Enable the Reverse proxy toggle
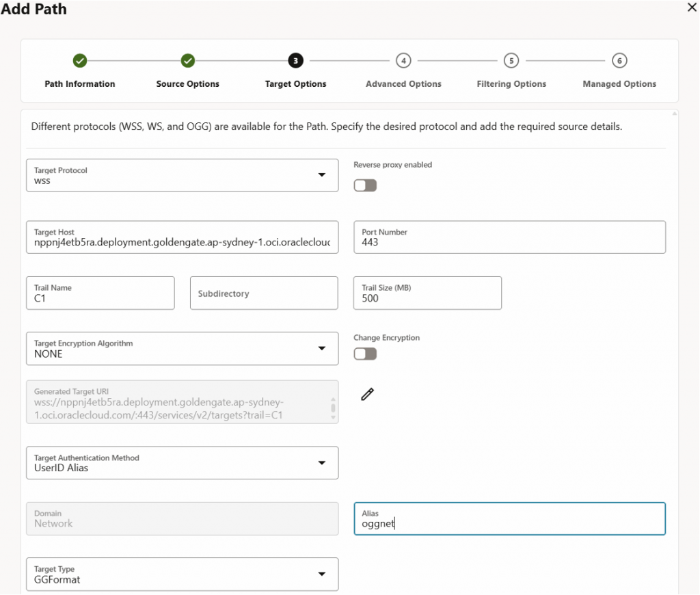The image size is (700, 595). click(365, 185)
